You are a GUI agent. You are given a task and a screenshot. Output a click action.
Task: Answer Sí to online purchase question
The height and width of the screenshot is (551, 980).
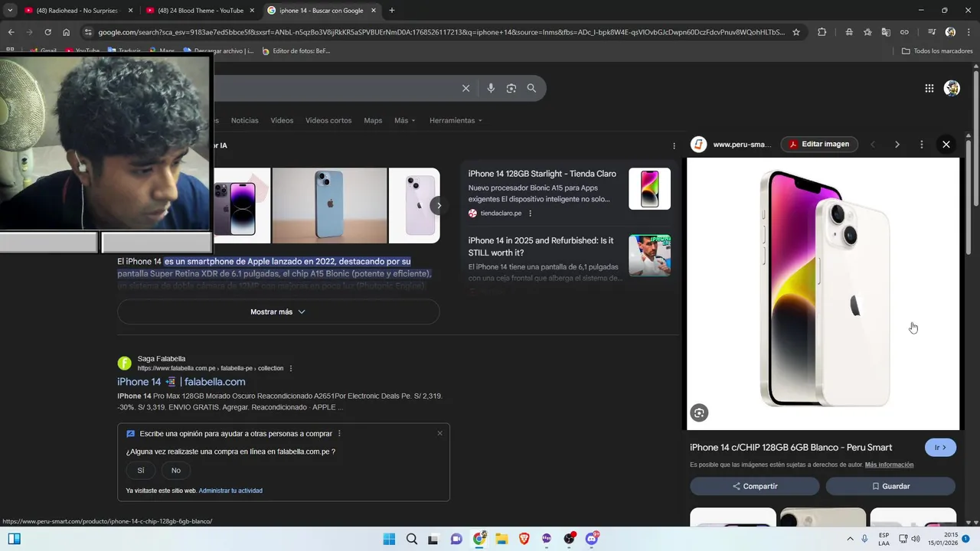(141, 470)
